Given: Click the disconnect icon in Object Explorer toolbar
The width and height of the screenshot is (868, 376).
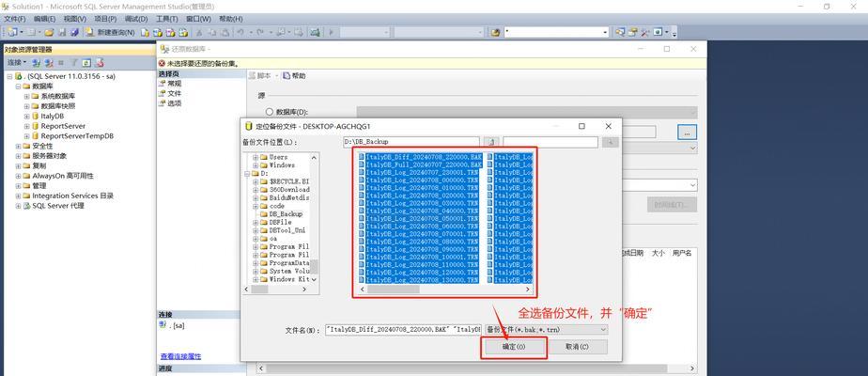Looking at the screenshot, I should click(49, 63).
